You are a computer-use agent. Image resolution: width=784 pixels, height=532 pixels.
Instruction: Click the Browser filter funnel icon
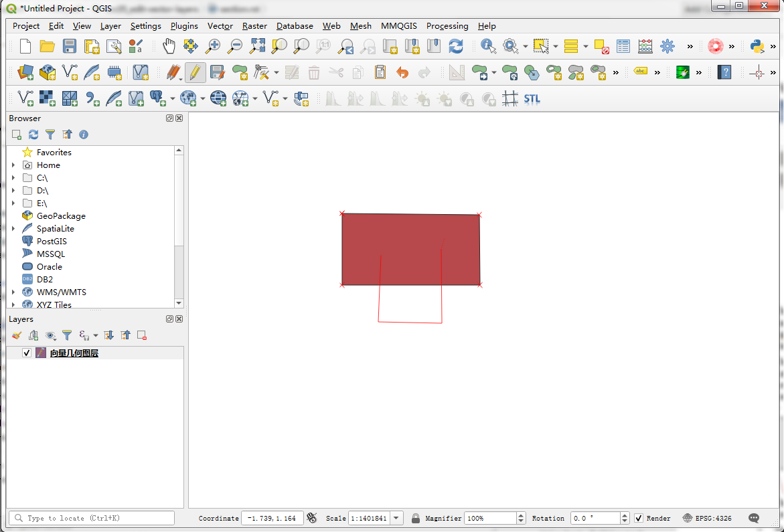pyautogui.click(x=50, y=135)
